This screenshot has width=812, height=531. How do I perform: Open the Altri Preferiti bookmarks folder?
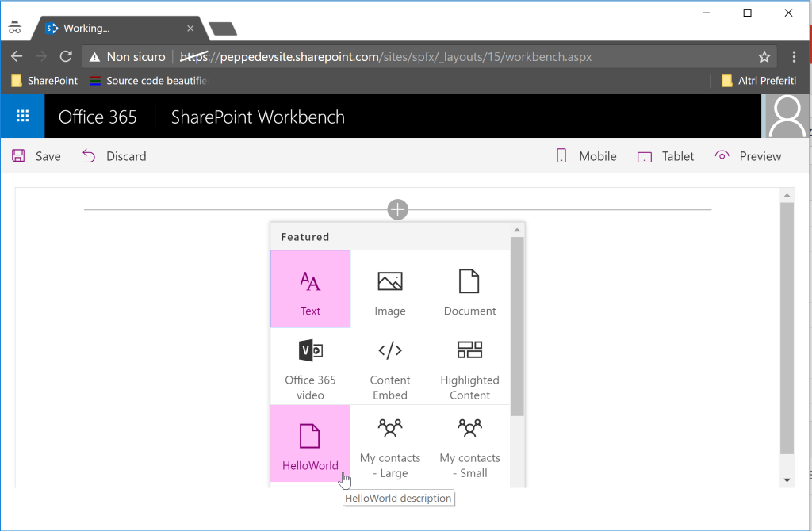[x=759, y=81]
